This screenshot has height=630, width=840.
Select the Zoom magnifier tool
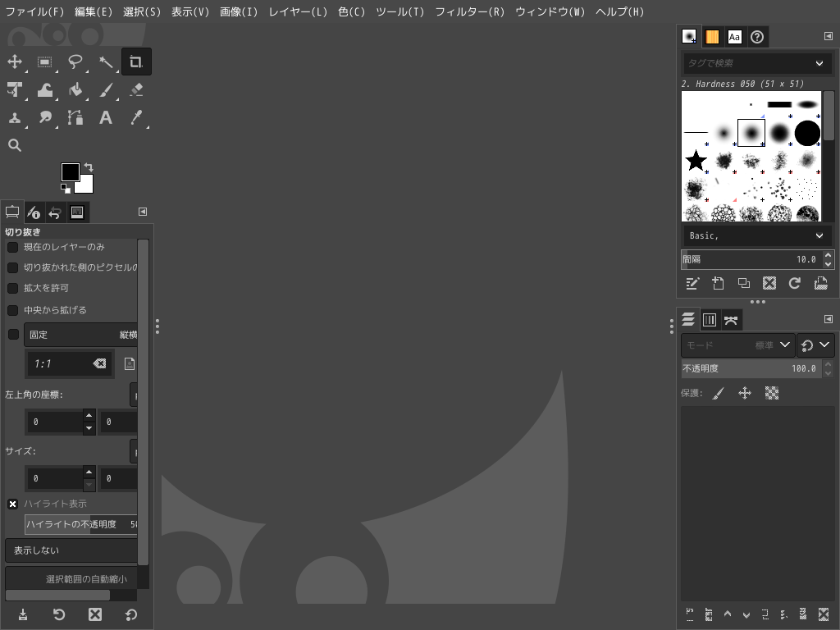point(15,145)
